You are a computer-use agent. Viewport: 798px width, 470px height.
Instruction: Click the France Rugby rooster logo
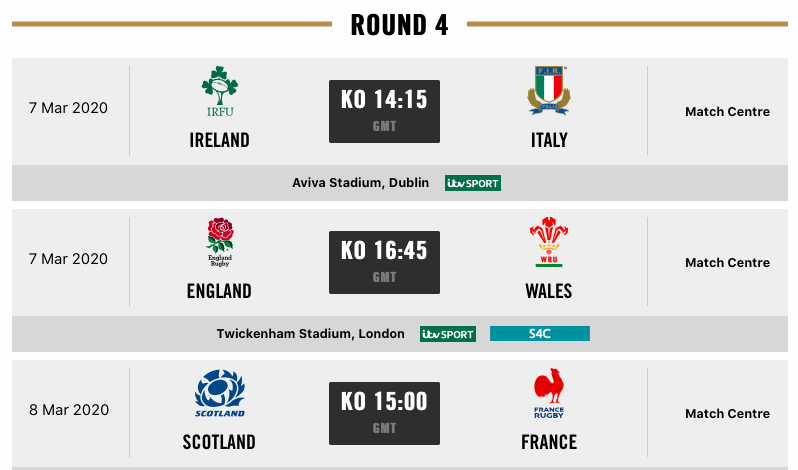click(549, 393)
